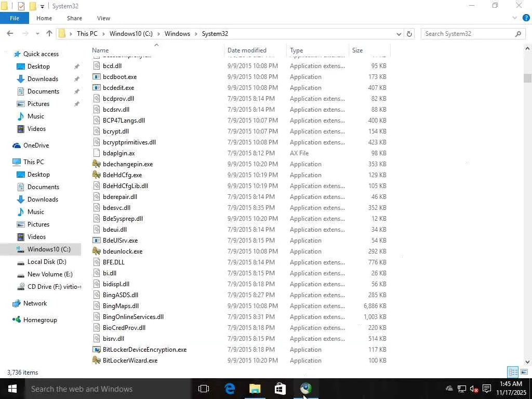Screen dimensions: 532x399
Task: Select Homegroup in the navigation pane
Action: pyautogui.click(x=39, y=320)
